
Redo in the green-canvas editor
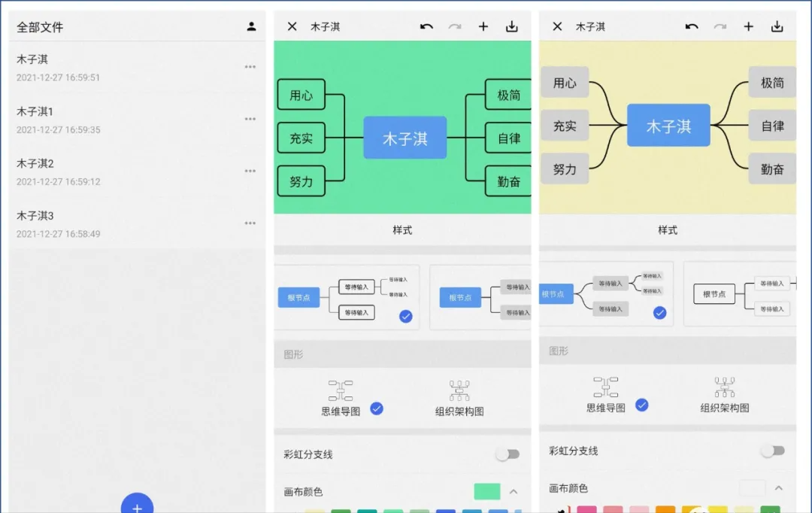click(x=455, y=26)
